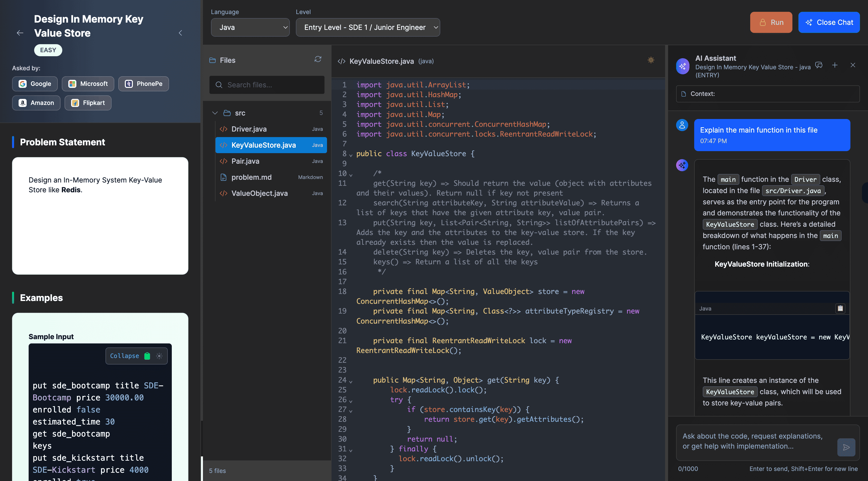Image resolution: width=868 pixels, height=481 pixels.
Task: Open chat history in the AI Assistant header
Action: pos(819,65)
